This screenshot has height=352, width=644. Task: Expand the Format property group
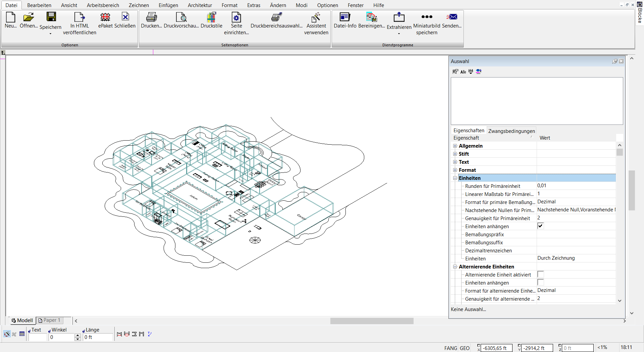click(455, 170)
